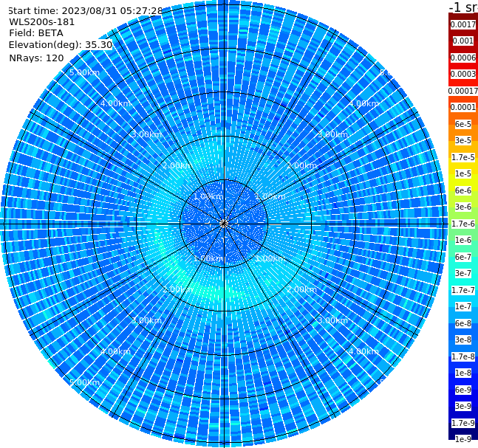
Task: Click the 3e-5 colorbar label
Action: (463, 140)
